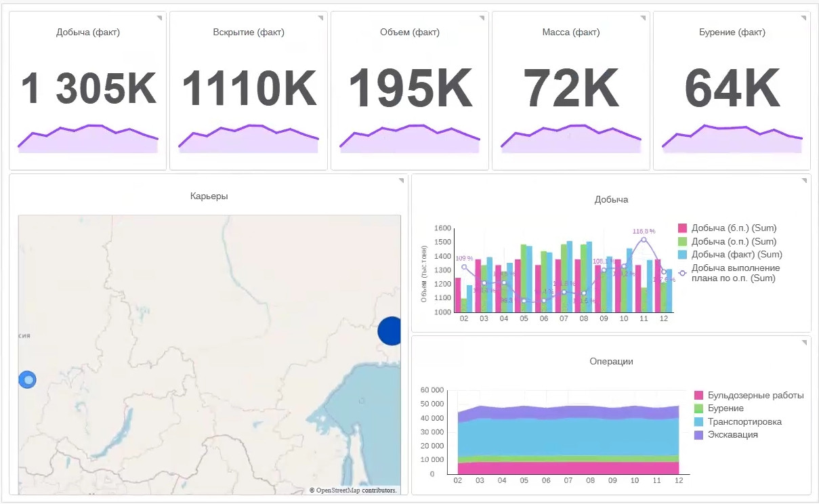
Task: Click purple Экскавация area in Операции chart
Action: point(568,413)
